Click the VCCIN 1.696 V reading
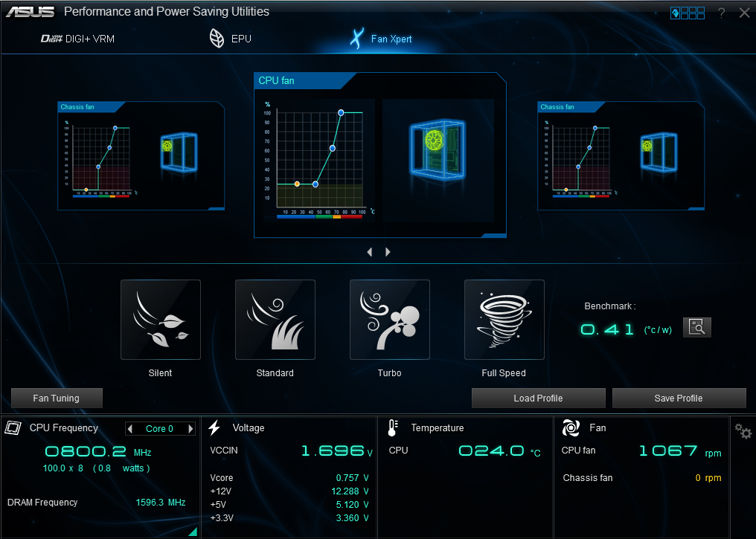Image resolution: width=756 pixels, height=539 pixels. [x=336, y=451]
